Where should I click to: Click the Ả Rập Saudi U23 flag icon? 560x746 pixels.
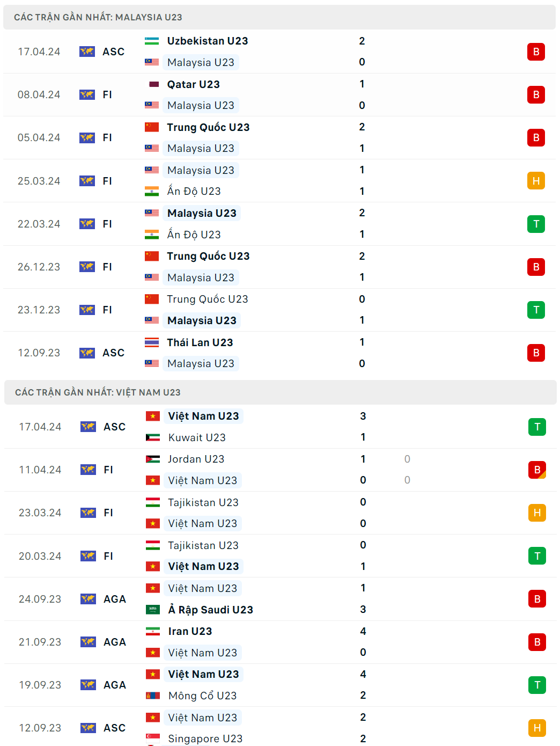pos(153,610)
